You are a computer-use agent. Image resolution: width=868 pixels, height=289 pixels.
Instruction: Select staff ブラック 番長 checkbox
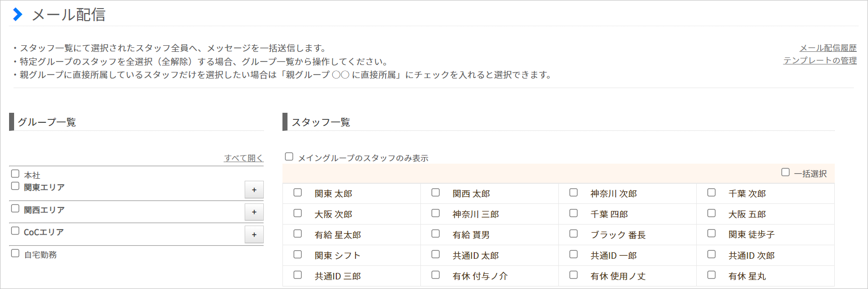coord(573,234)
